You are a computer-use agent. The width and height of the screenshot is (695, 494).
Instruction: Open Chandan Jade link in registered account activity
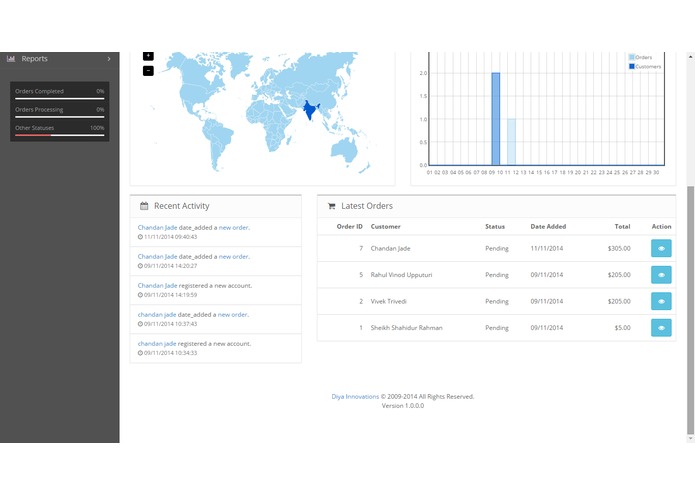157,285
